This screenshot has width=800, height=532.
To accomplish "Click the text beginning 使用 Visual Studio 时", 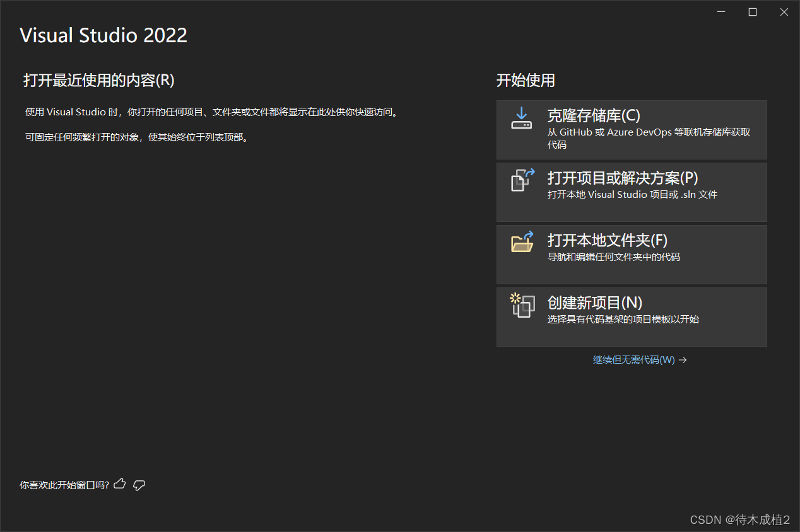I will pyautogui.click(x=212, y=112).
